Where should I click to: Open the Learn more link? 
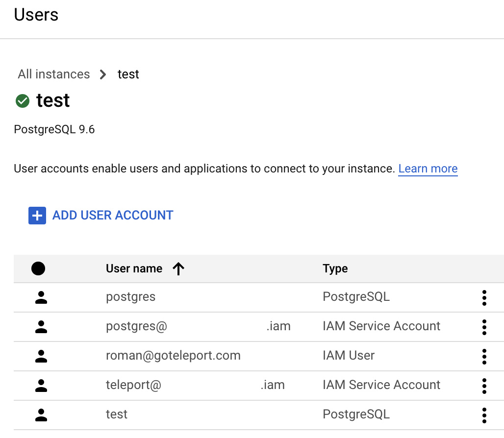click(x=428, y=168)
